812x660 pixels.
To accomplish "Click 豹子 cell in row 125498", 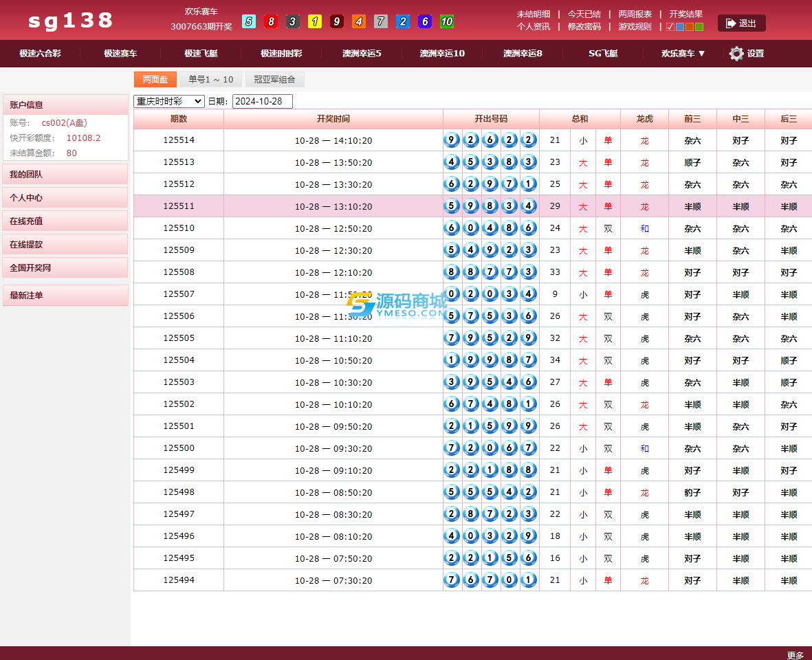I will point(692,492).
